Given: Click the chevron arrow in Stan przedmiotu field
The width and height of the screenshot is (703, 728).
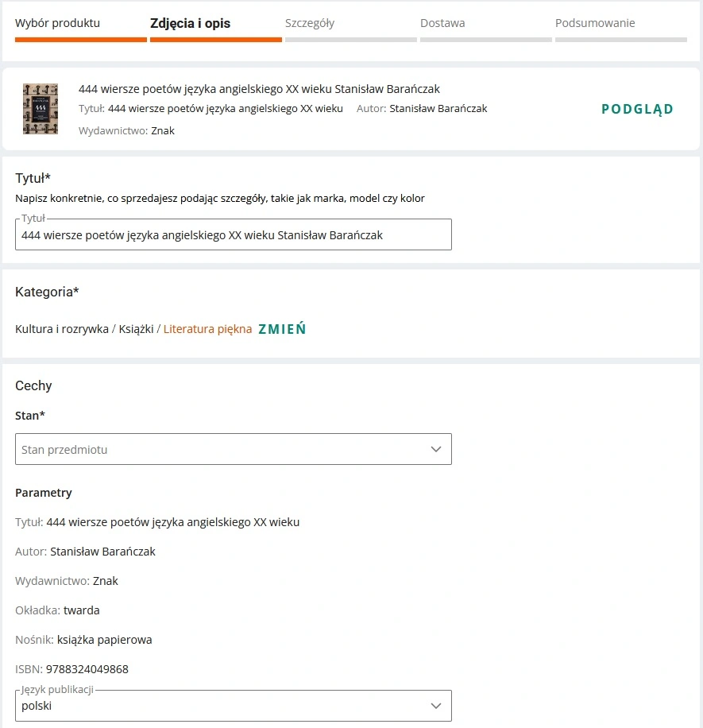Looking at the screenshot, I should pos(435,449).
